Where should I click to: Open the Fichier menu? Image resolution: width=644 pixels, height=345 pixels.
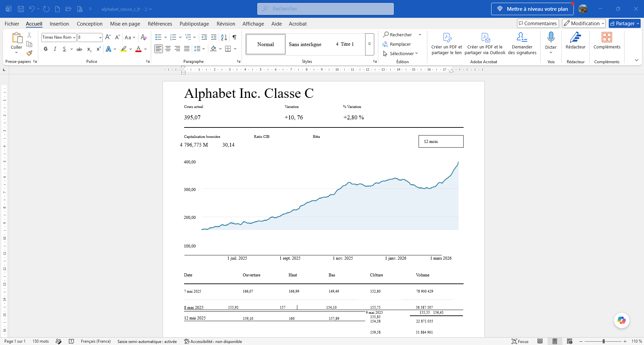[x=12, y=24]
